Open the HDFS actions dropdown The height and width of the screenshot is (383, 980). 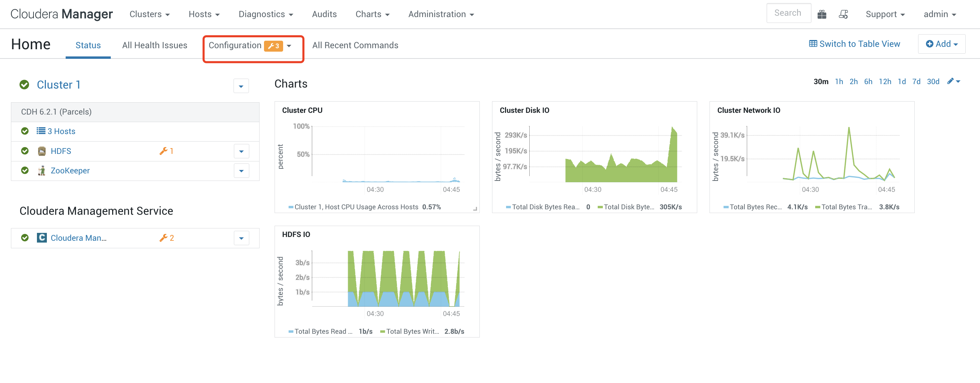tap(241, 151)
